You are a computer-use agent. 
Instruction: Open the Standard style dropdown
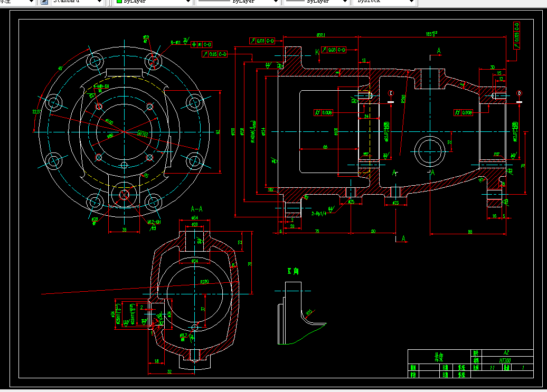click(78, 2)
